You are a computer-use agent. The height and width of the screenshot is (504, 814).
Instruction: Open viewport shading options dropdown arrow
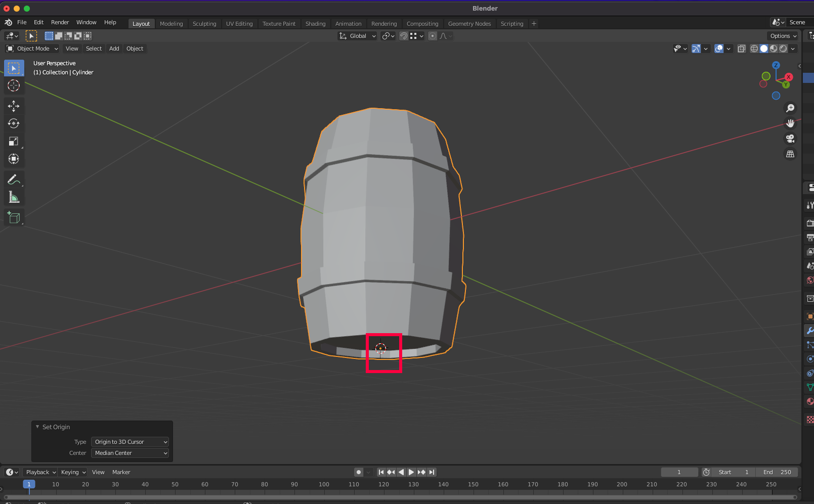pyautogui.click(x=793, y=49)
